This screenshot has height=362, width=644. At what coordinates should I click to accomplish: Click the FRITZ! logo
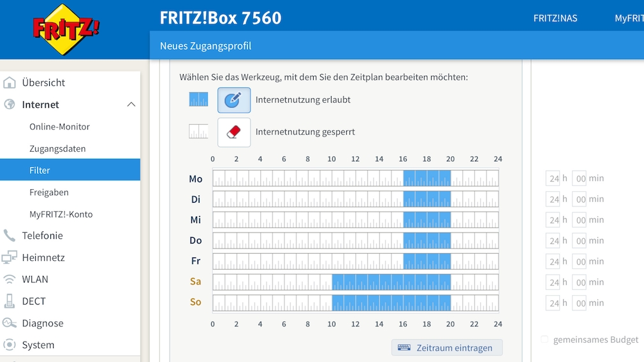66,29
